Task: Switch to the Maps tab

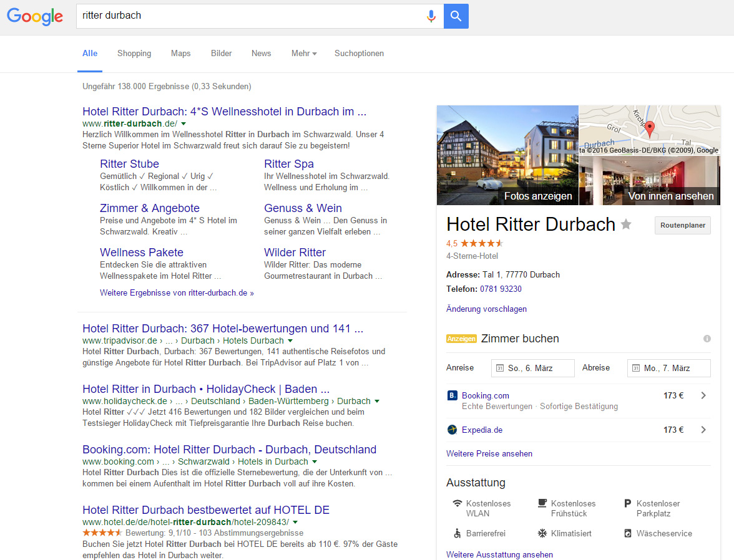Action: tap(181, 54)
